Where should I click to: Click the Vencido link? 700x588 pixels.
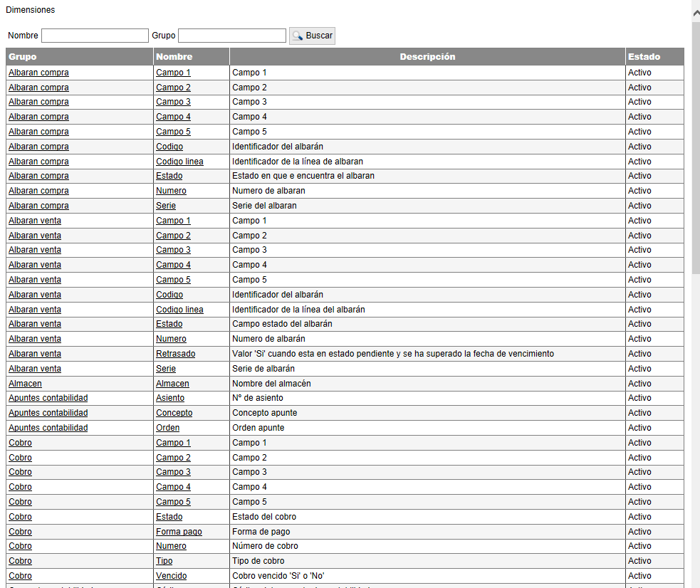(171, 576)
